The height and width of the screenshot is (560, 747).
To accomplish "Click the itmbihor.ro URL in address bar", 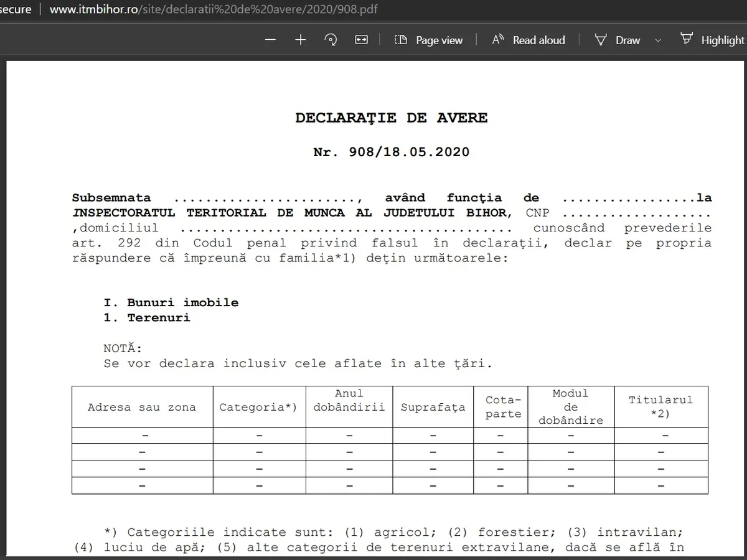I will tap(213, 10).
